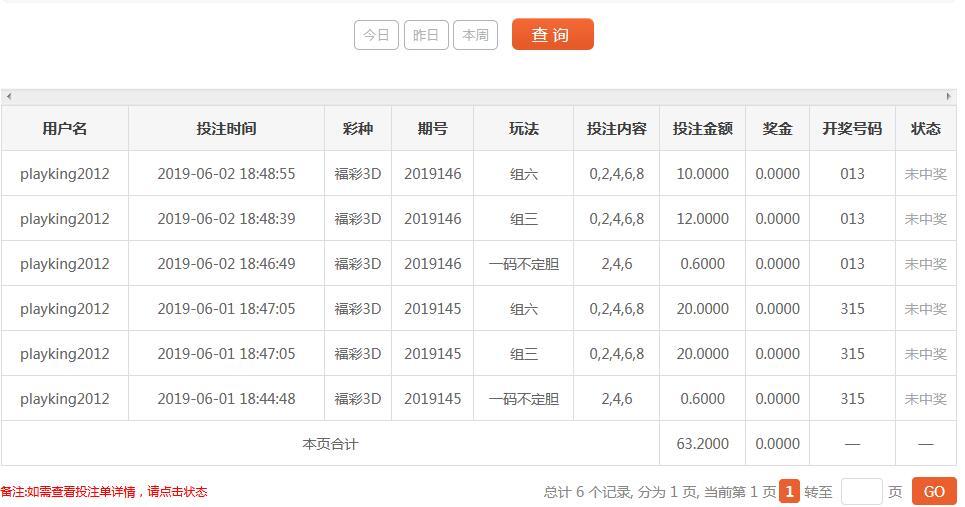This screenshot has height=507, width=965.
Task: Click the 投注时间 column header
Action: tap(226, 129)
